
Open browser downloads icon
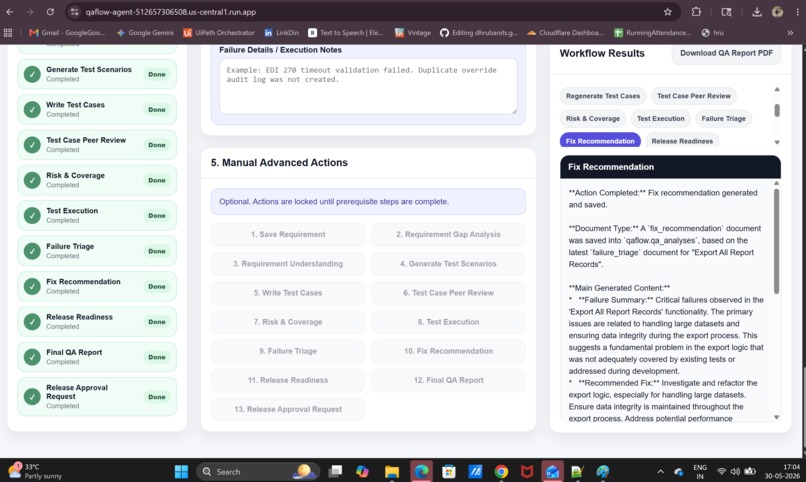757,12
